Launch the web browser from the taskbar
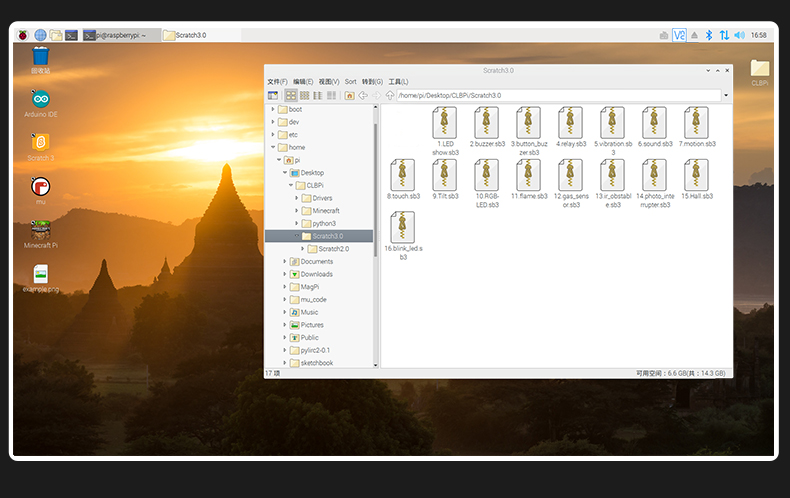Viewport: 790px width, 498px height. coord(41,35)
